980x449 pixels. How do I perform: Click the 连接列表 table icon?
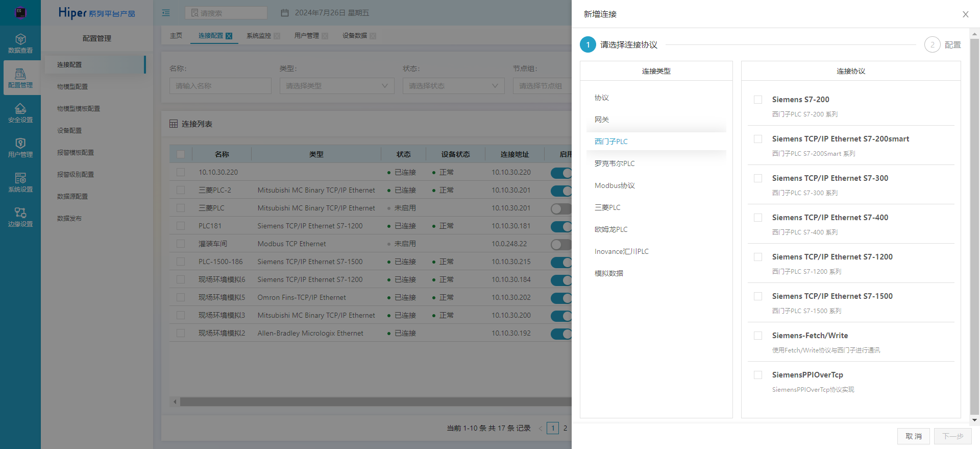(x=174, y=124)
